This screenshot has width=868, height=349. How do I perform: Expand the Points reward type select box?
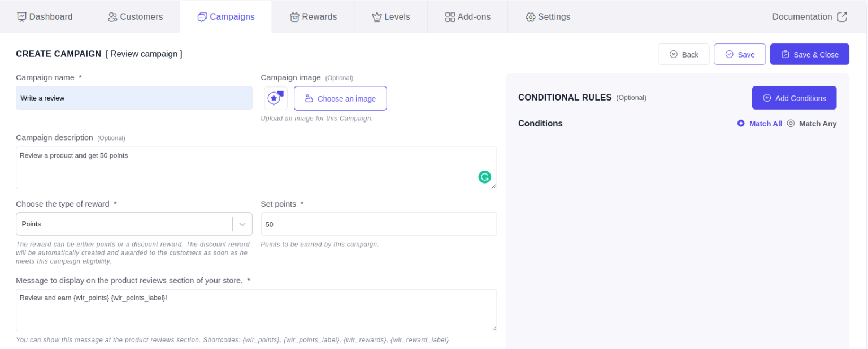point(124,224)
